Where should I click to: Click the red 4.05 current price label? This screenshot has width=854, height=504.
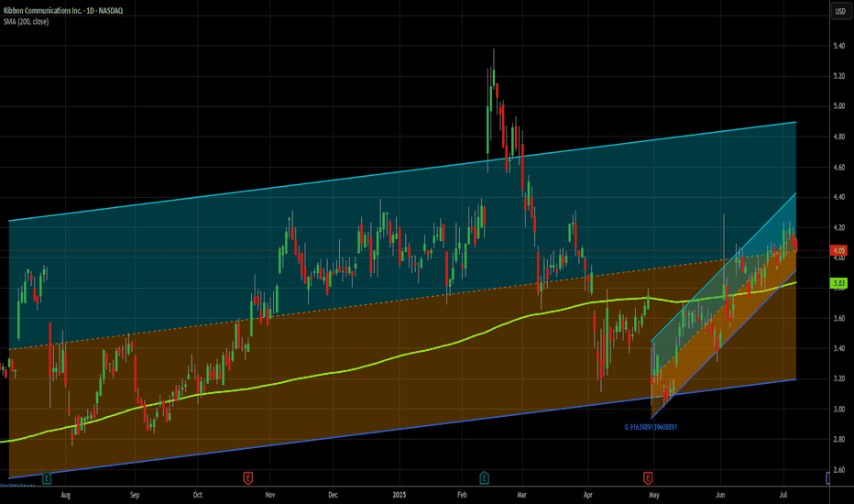838,251
